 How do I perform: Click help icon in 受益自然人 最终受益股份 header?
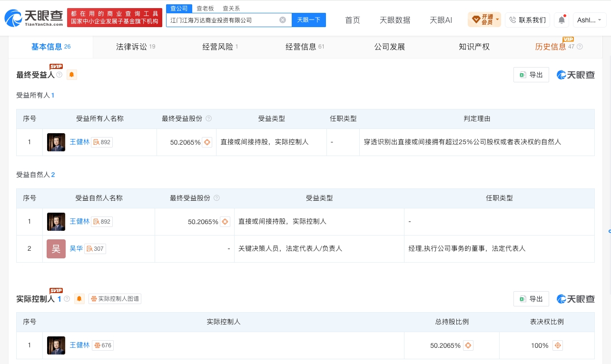pos(217,198)
